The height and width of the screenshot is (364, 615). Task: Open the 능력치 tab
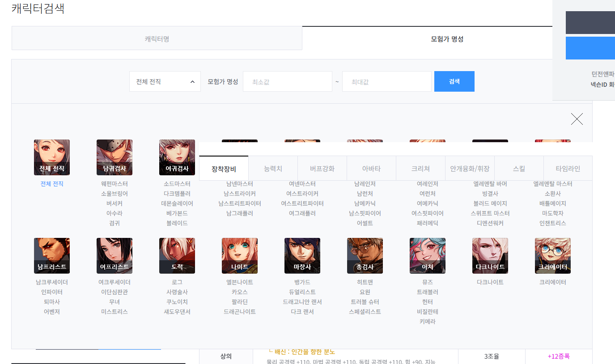pyautogui.click(x=273, y=169)
